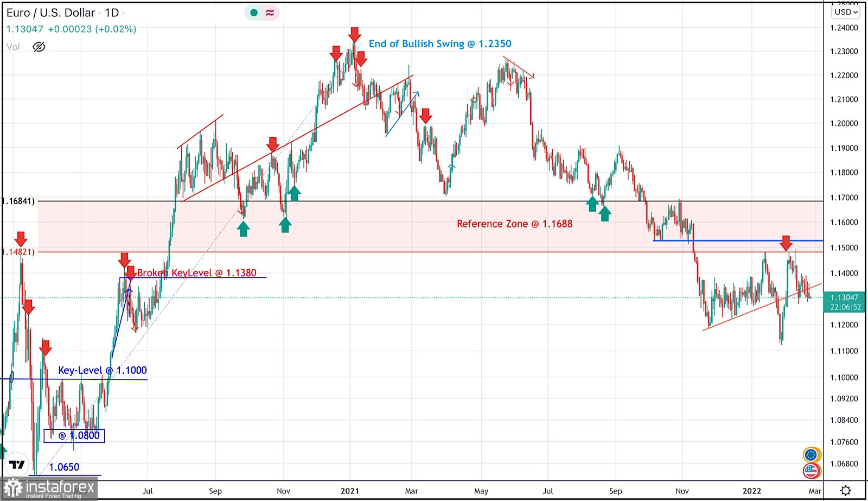Select 'Key-Level @ 1.1000' annotation
Image resolution: width=868 pixels, height=501 pixels.
point(103,370)
